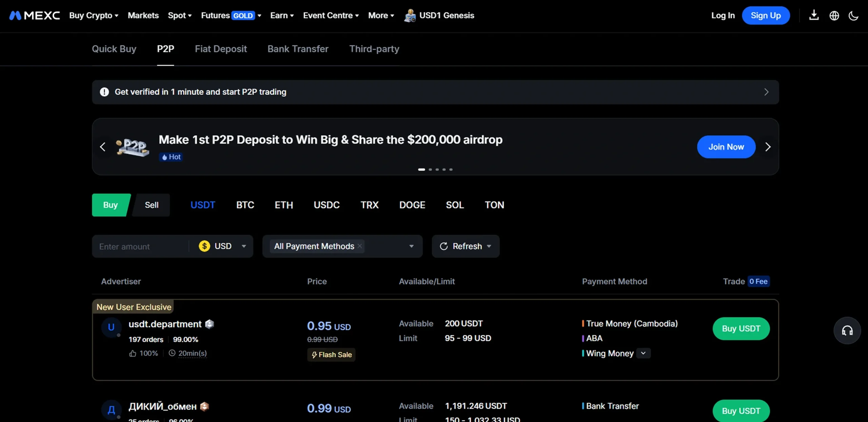Go to previous banner slide
This screenshot has width=868, height=422.
pyautogui.click(x=103, y=147)
